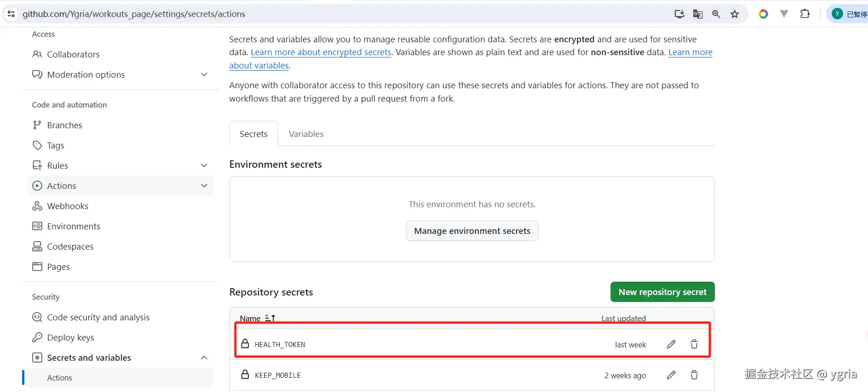Click the 'last week' timestamp for HEALTH_TOKEN

coord(630,345)
